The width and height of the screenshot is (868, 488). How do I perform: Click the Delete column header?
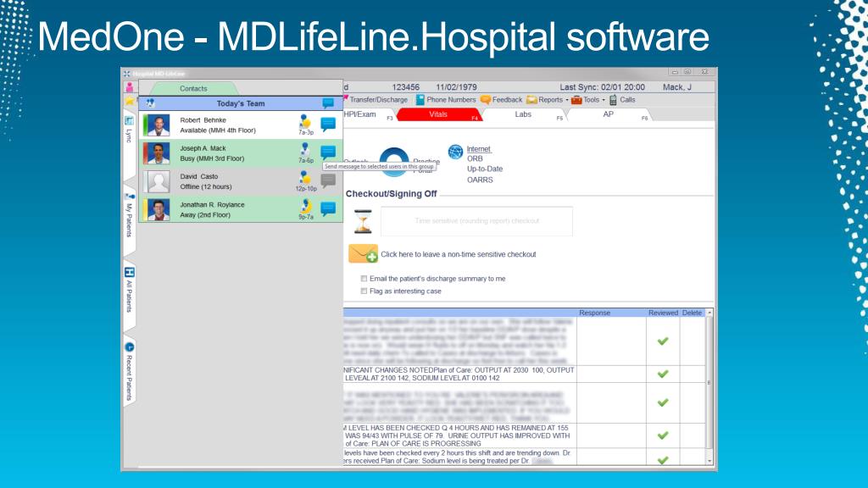point(692,313)
